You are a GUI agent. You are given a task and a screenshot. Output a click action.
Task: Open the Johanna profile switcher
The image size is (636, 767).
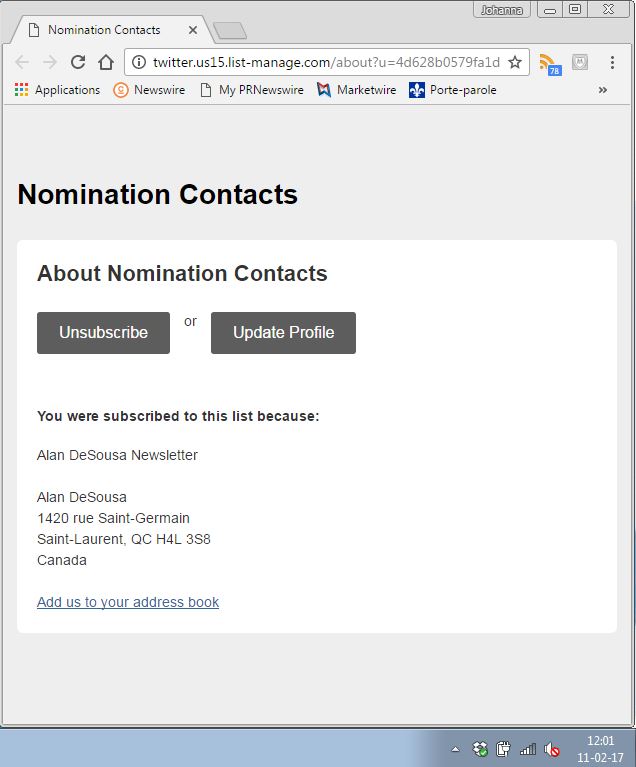point(501,10)
